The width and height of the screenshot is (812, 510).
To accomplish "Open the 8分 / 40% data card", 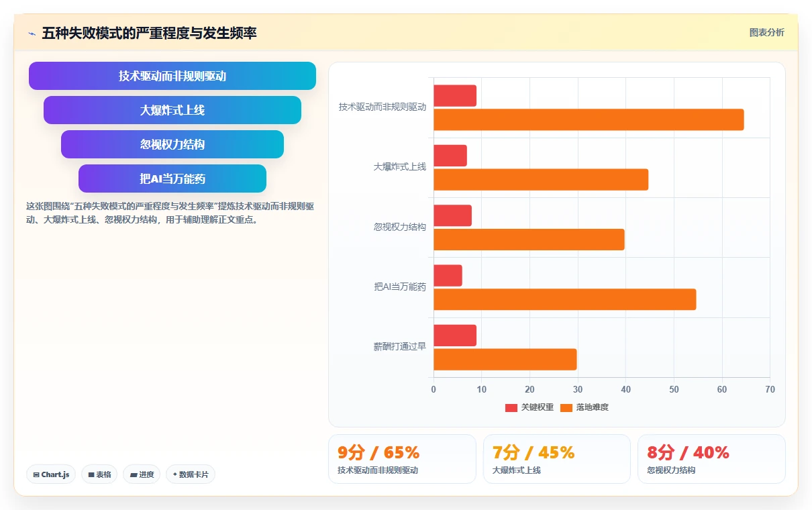I will 711,459.
